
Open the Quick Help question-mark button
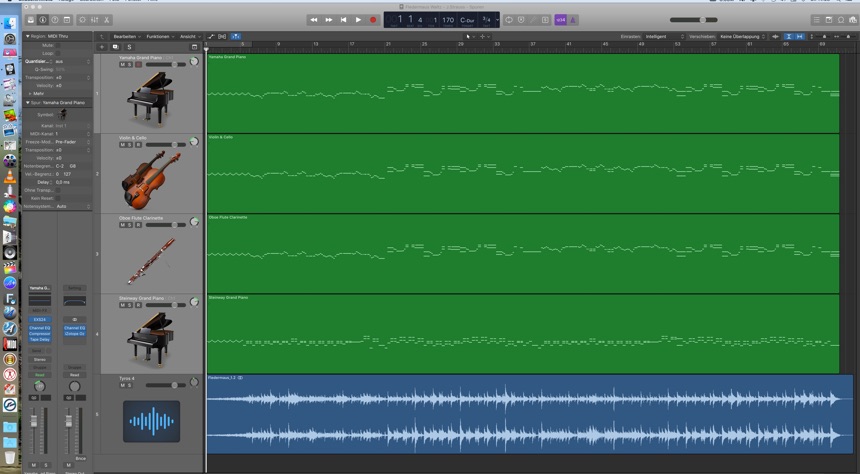tap(55, 20)
